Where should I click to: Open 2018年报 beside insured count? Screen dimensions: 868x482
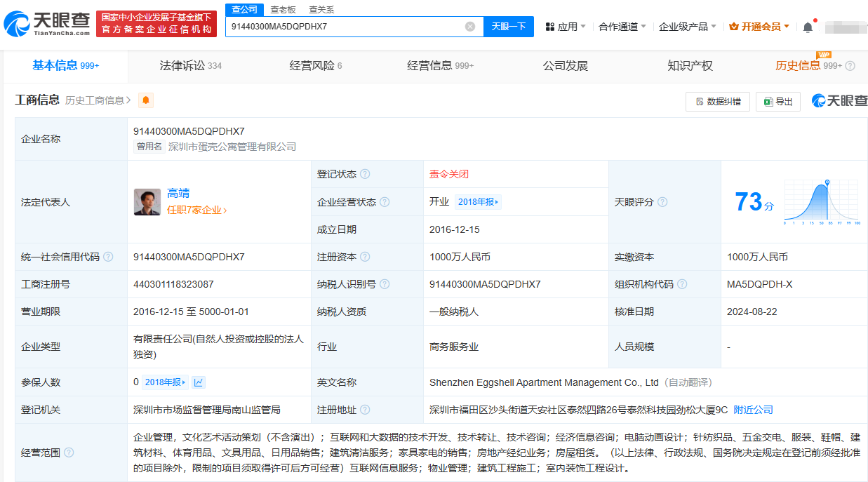pos(166,382)
